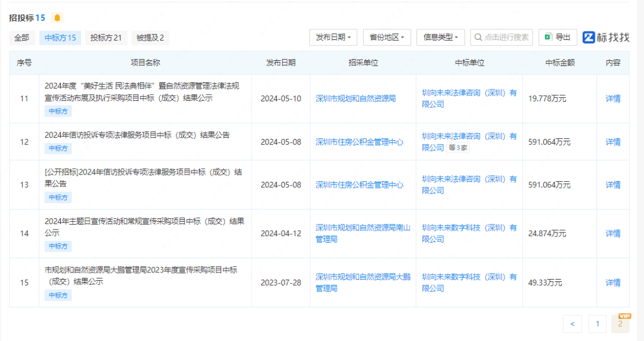Switch to 被提及 2 tab
The image size is (644, 341).
[x=150, y=38]
